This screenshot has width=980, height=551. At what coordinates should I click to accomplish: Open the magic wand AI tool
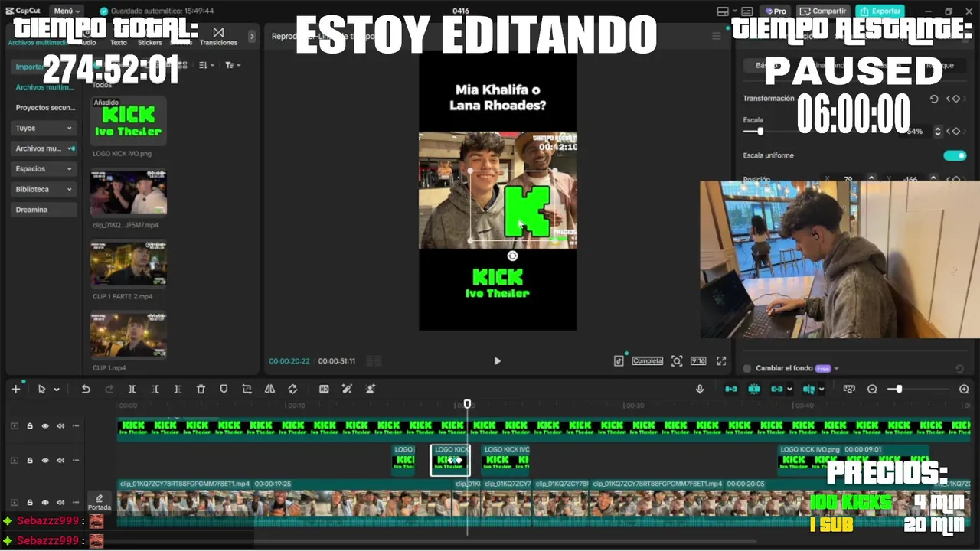tap(347, 389)
